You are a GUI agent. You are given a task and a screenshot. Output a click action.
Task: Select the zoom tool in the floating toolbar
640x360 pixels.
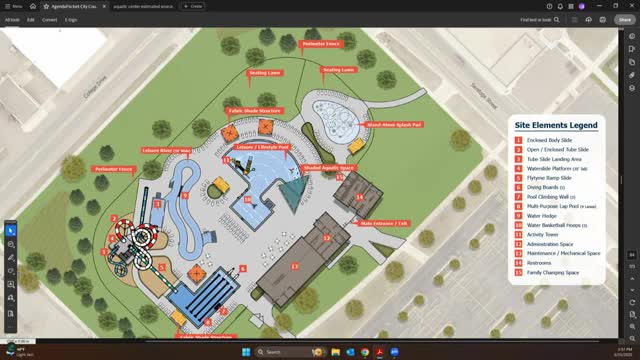click(x=11, y=244)
